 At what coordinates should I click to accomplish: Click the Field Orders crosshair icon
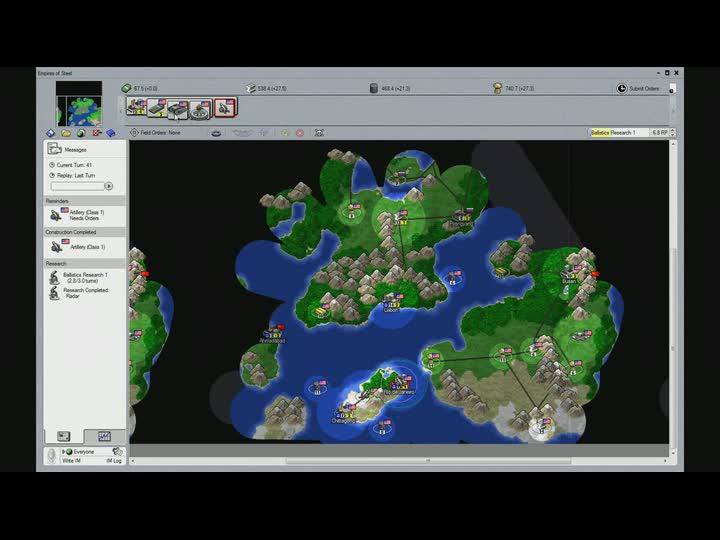tap(134, 133)
